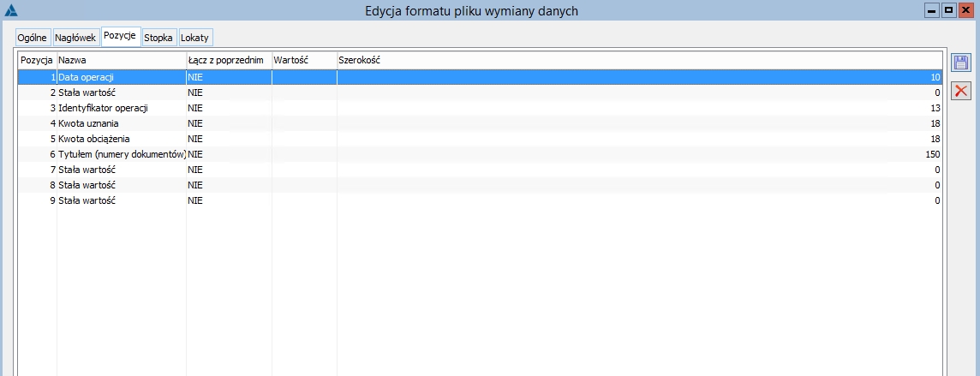The width and height of the screenshot is (980, 376).
Task: Click the Wartość column header
Action: [303, 61]
